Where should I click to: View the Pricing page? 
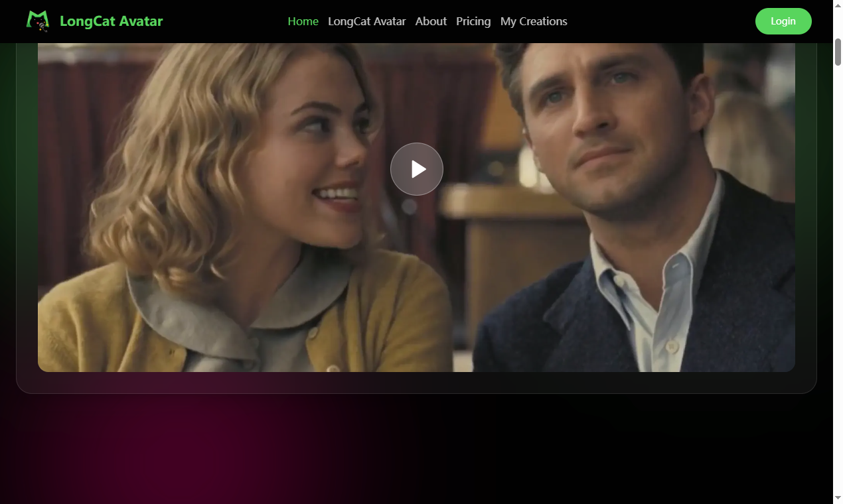473,21
